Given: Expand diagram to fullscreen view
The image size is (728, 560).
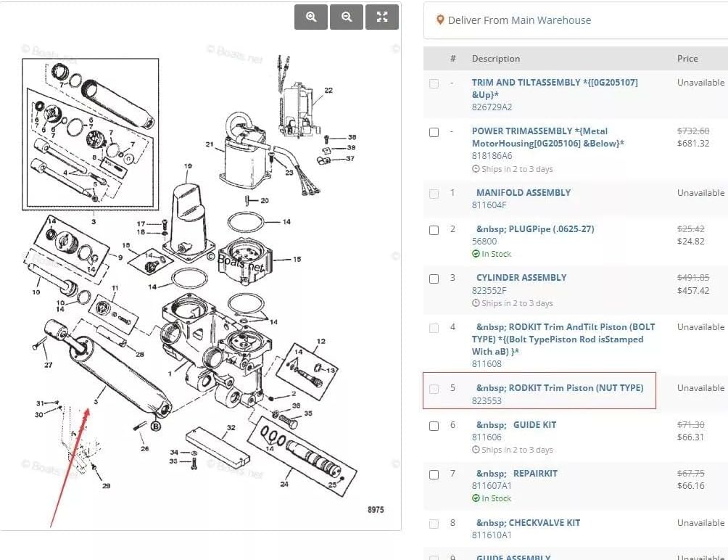Looking at the screenshot, I should (x=381, y=17).
